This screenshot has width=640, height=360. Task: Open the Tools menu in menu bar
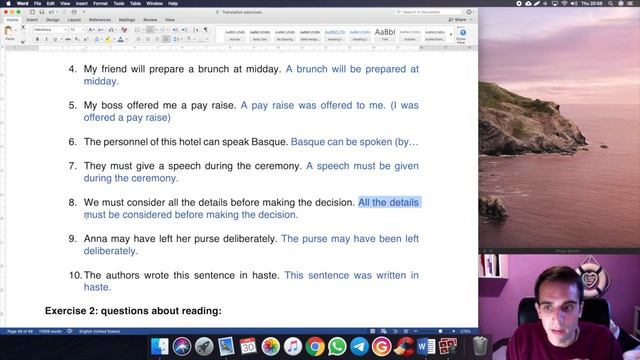pos(119,3)
